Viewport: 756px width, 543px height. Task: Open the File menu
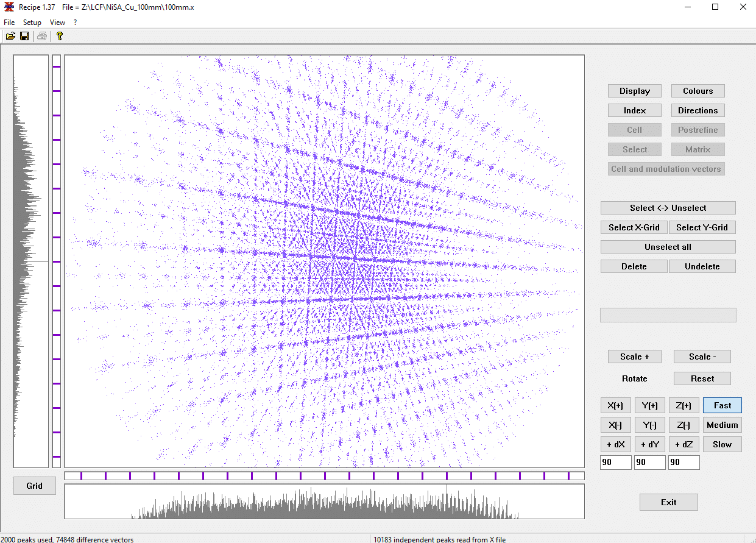pyautogui.click(x=9, y=22)
